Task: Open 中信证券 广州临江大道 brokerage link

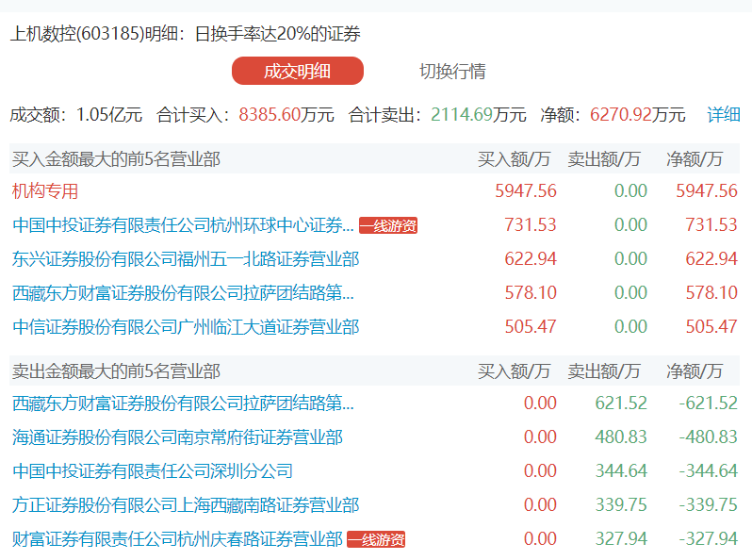Action: click(x=186, y=327)
